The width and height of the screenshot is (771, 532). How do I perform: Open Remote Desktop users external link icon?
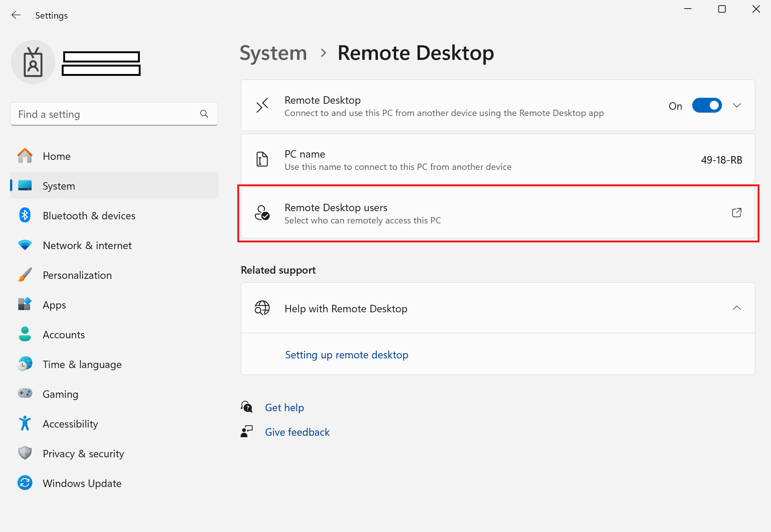737,213
